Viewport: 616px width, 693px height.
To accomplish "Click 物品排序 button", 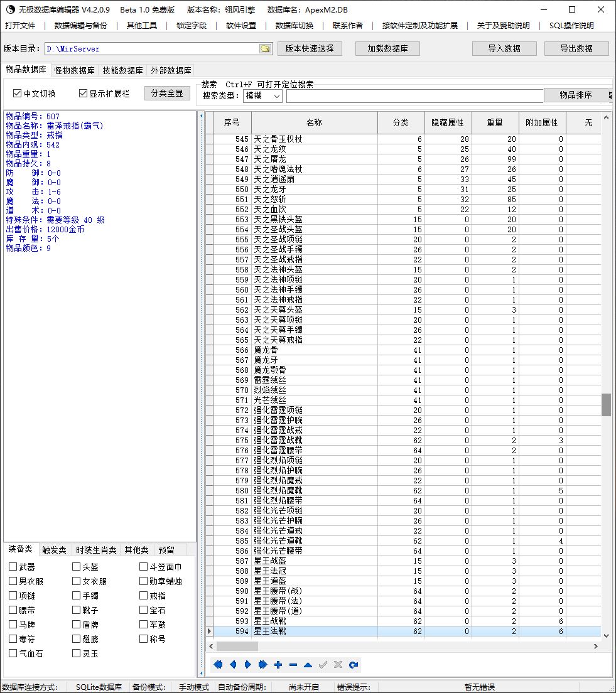I will [575, 95].
